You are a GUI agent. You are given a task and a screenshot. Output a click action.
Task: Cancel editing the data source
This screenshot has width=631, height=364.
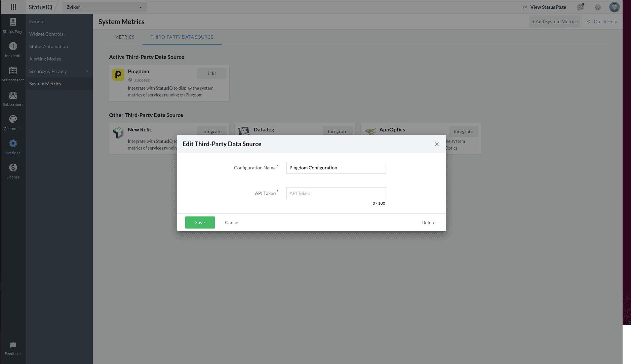(x=232, y=223)
